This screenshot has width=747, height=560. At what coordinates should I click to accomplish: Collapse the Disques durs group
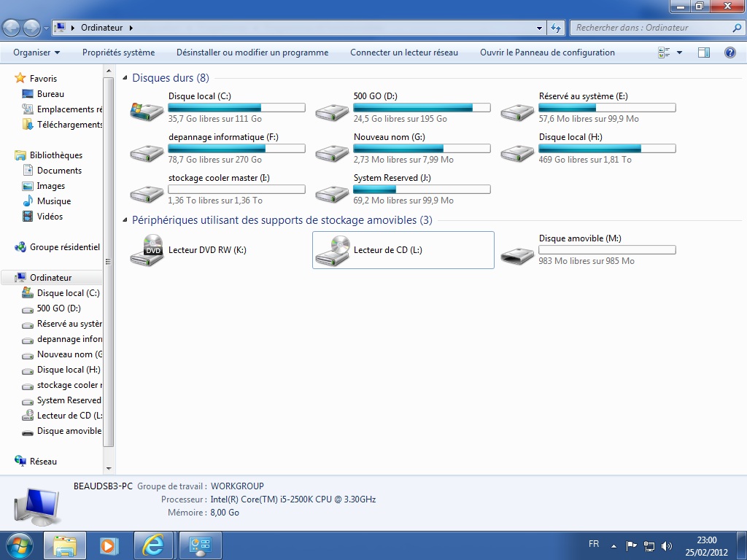[125, 78]
